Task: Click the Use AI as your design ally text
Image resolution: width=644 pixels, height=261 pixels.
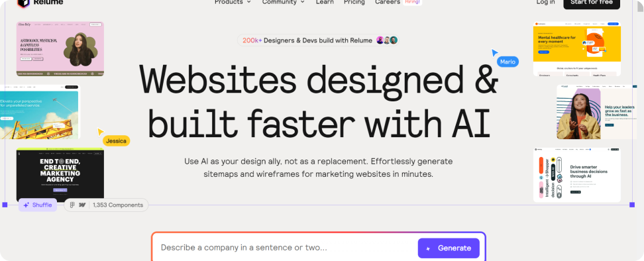Action: click(x=318, y=168)
